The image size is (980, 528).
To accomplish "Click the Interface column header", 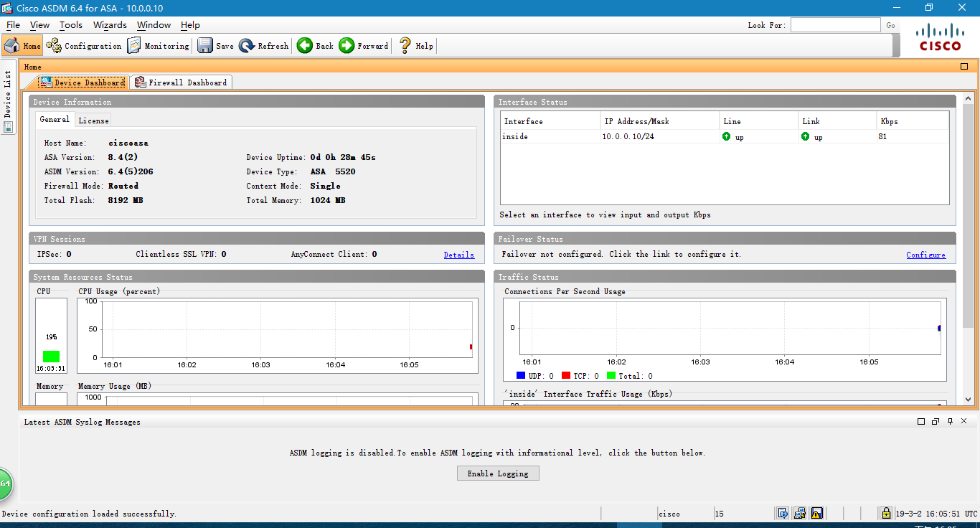I will point(550,121).
